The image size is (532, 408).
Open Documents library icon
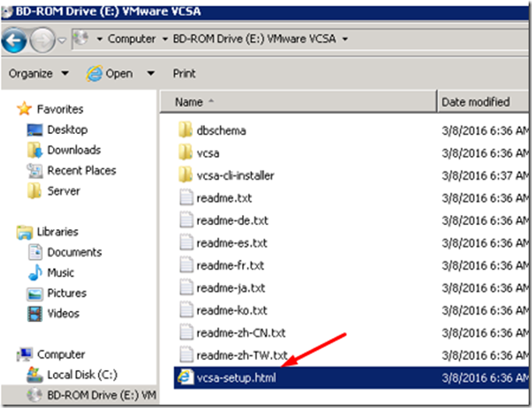coord(35,252)
